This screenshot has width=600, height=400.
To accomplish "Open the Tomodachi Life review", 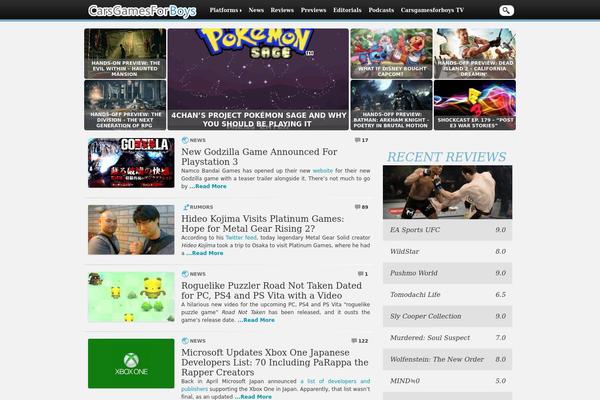I will [x=447, y=295].
